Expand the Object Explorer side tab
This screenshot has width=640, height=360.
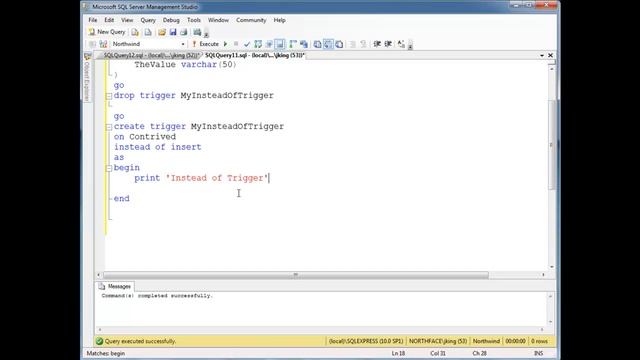[87, 78]
